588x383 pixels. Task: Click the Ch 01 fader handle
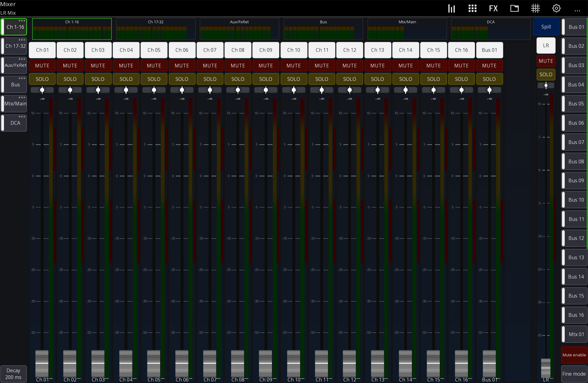pos(42,363)
